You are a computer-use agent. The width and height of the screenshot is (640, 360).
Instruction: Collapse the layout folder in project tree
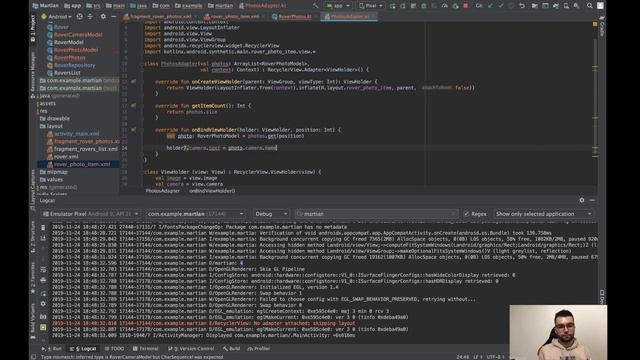tap(55, 126)
